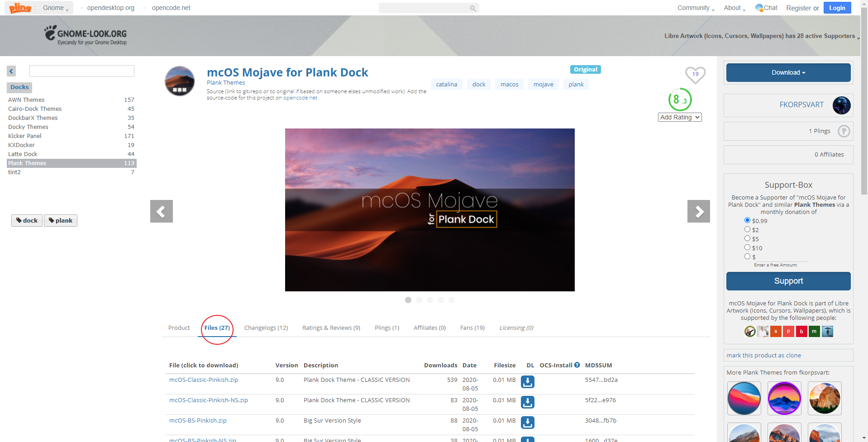The height and width of the screenshot is (442, 868).
Task: Switch to the Files (27) tab
Action: tap(217, 328)
